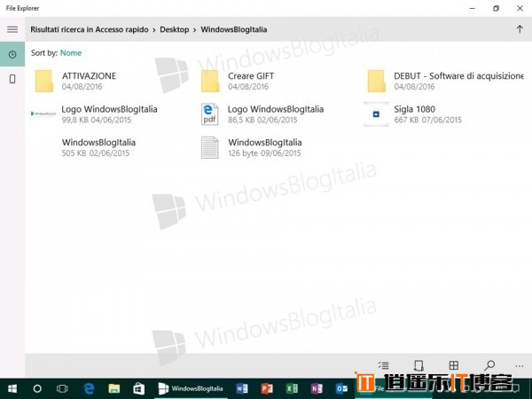Select Sigla 1080 file name
532x399 pixels.
coord(415,109)
